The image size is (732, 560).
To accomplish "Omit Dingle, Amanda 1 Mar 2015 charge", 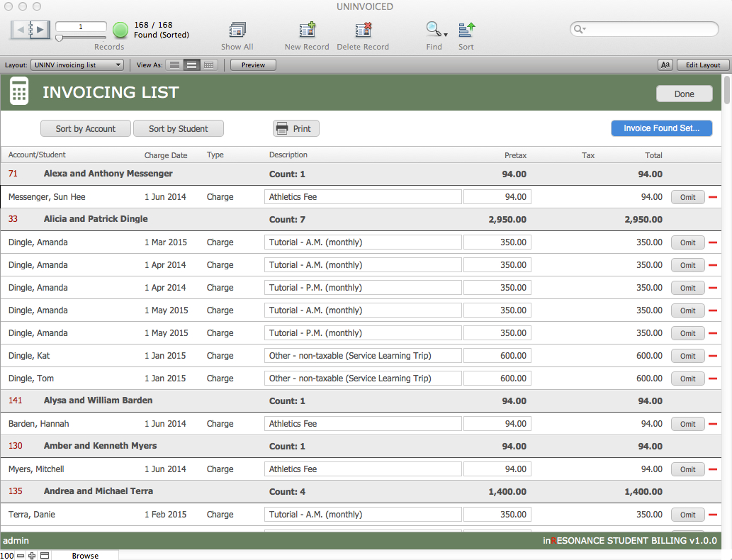I will tap(687, 242).
